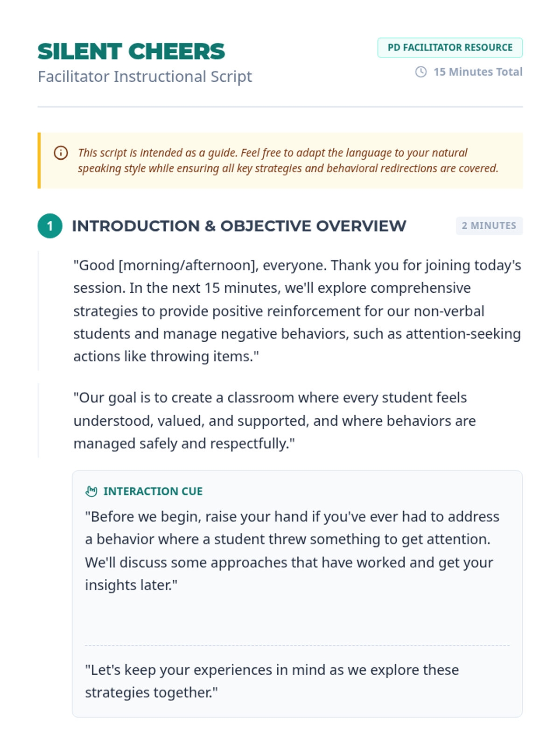560x747 pixels.
Task: Click the dashed divider inside the interaction cue box
Action: coord(297,646)
